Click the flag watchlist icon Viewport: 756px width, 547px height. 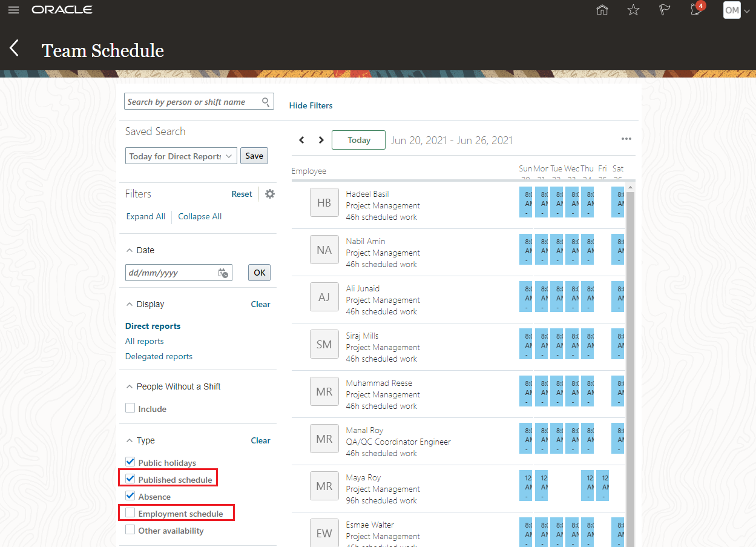tap(664, 10)
